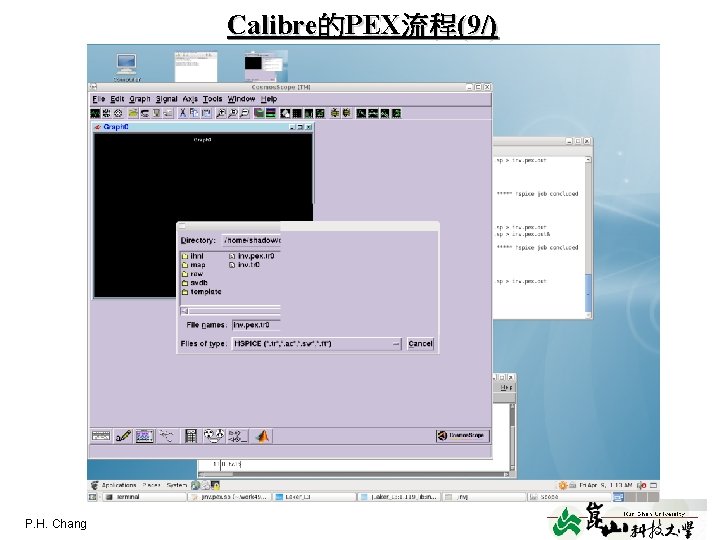Screen dimensions: 720x540
Task: Open the Files of type dropdown
Action: (317, 343)
